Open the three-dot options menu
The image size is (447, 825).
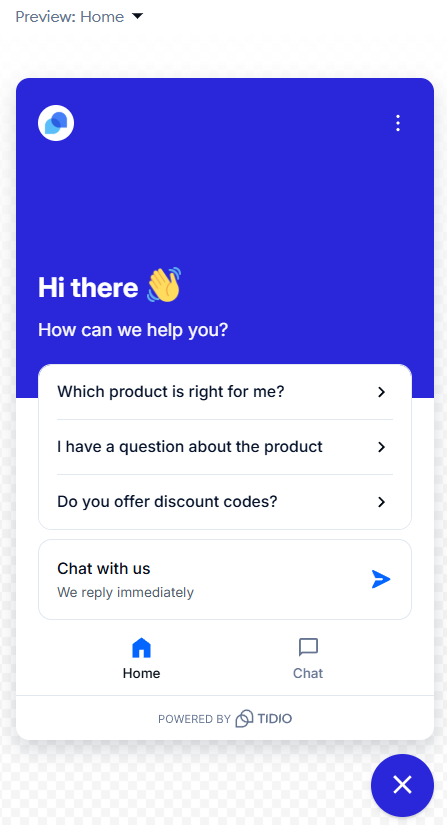point(398,123)
